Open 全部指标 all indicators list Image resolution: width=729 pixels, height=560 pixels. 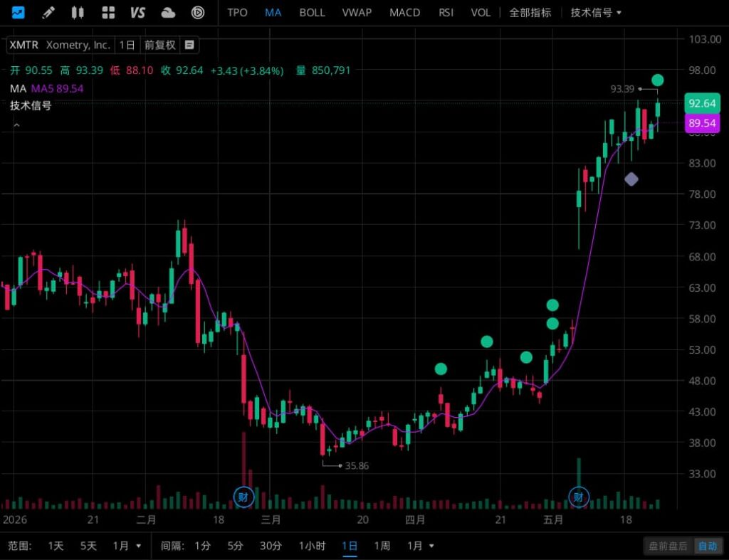pos(530,13)
